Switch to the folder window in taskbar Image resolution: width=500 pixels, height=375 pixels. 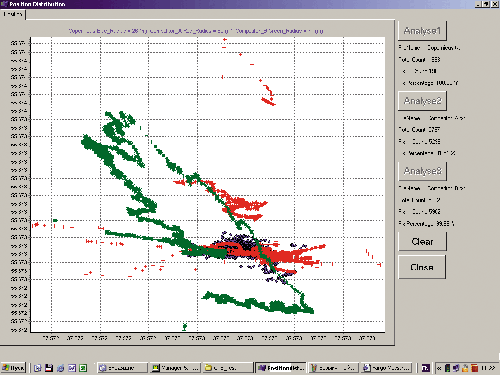228,368
